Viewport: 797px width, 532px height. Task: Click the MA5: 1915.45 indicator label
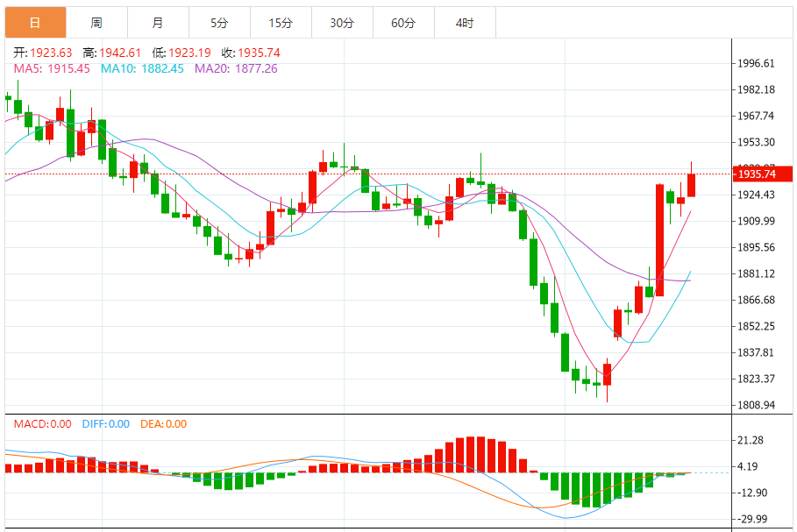pos(52,68)
